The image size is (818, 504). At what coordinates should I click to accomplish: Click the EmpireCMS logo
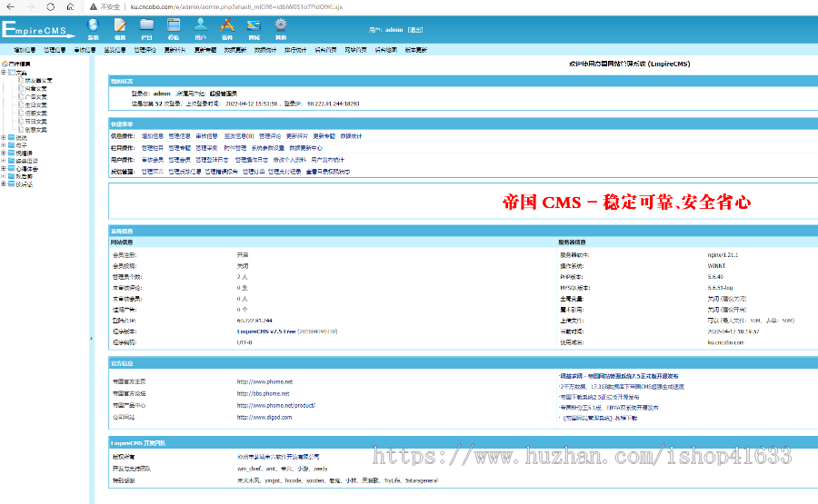click(x=38, y=29)
